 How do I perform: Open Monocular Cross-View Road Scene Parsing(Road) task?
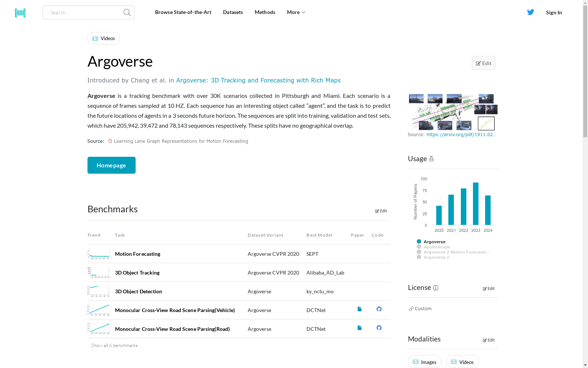[172, 329]
